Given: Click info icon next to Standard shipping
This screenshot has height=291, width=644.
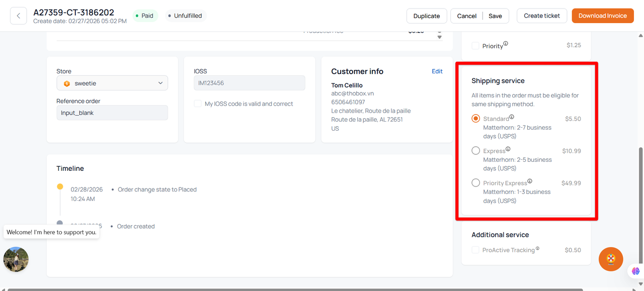Looking at the screenshot, I should point(512,117).
